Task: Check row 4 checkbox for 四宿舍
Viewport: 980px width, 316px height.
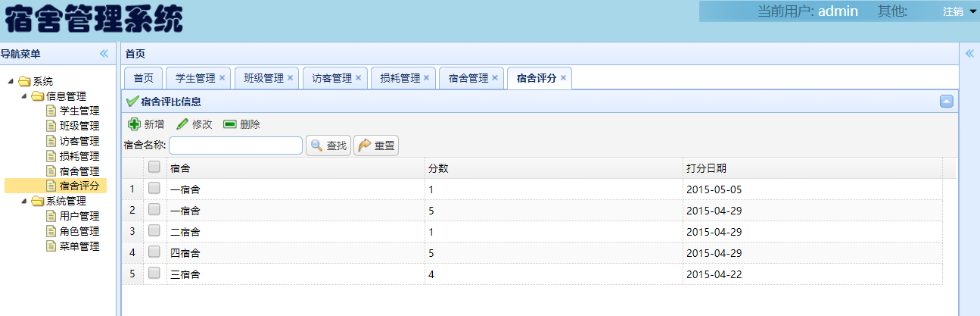Action: pos(154,252)
